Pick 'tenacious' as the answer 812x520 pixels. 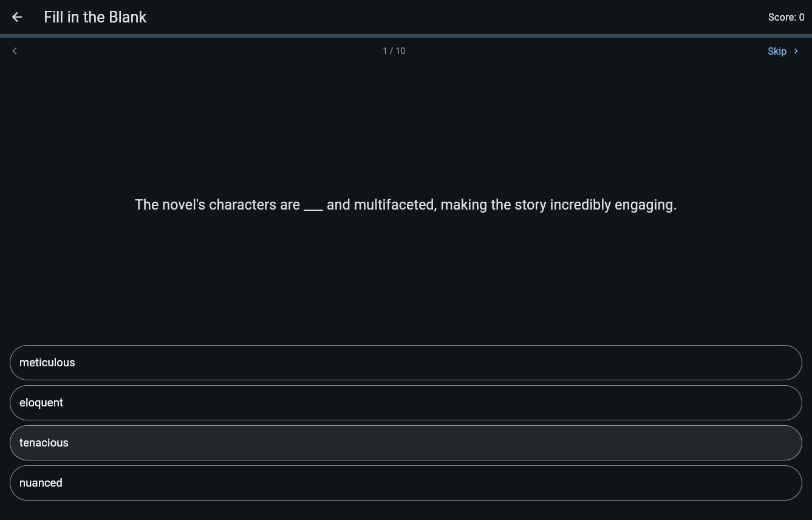(406, 443)
